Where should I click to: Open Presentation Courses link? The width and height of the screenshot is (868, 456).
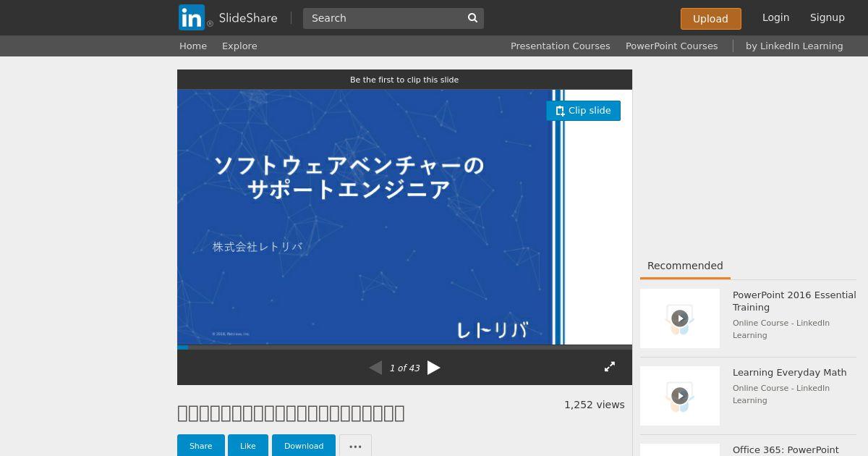tap(561, 46)
